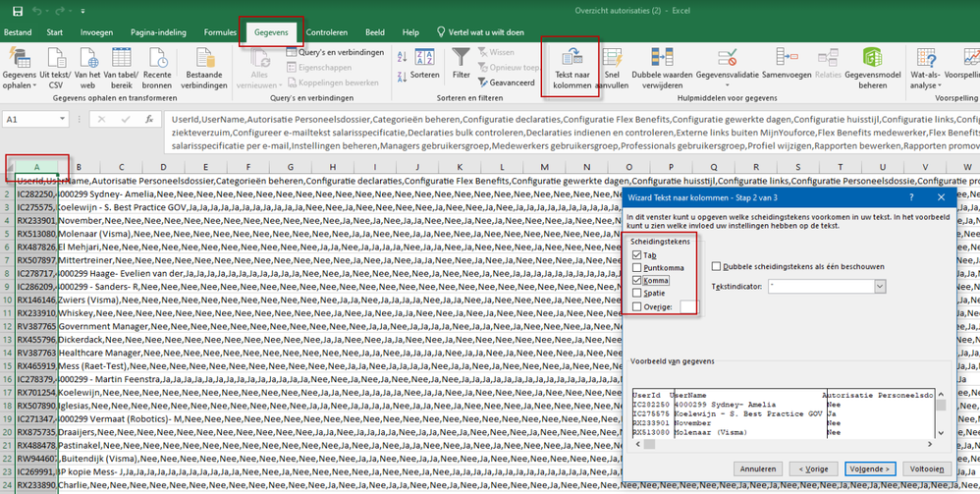Enable the Puntkomma checkbox
Image resolution: width=980 pixels, height=494 pixels.
(637, 267)
